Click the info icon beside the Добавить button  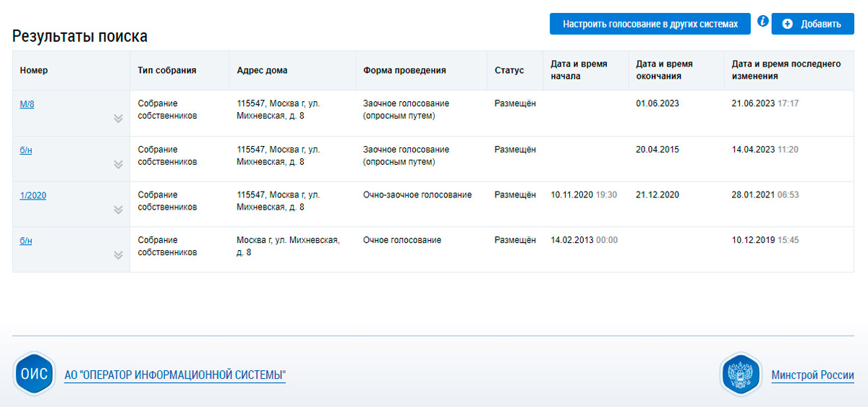(762, 22)
